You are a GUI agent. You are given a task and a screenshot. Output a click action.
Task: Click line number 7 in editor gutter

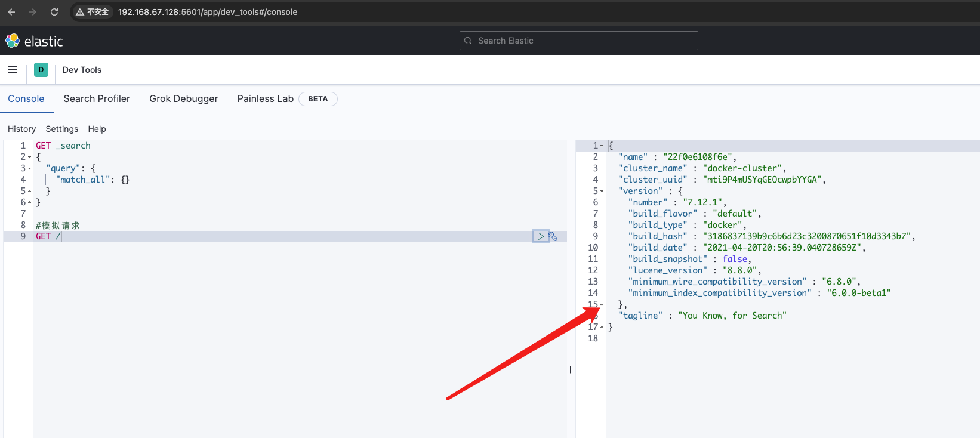point(23,214)
